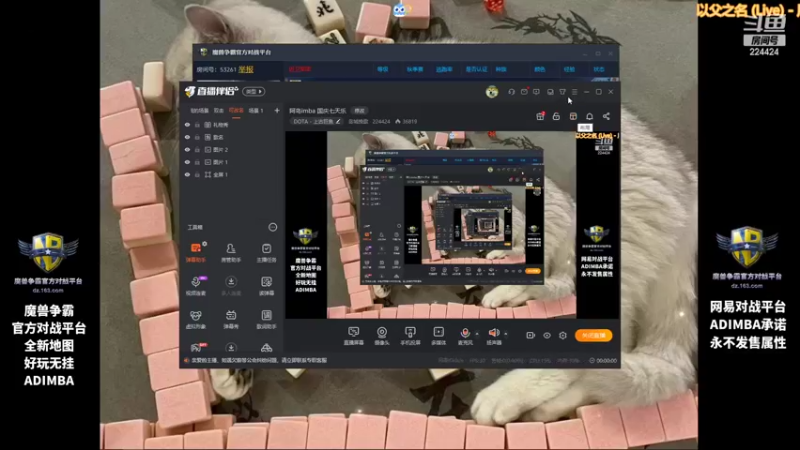The height and width of the screenshot is (450, 800).
Task: Collapse the 工具箱 toolbox panel
Action: point(273,227)
